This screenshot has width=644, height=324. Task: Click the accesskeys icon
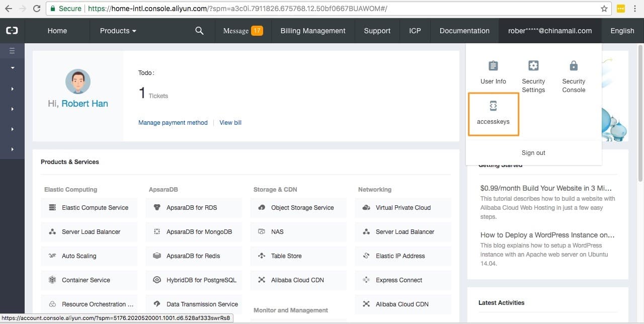tap(493, 106)
